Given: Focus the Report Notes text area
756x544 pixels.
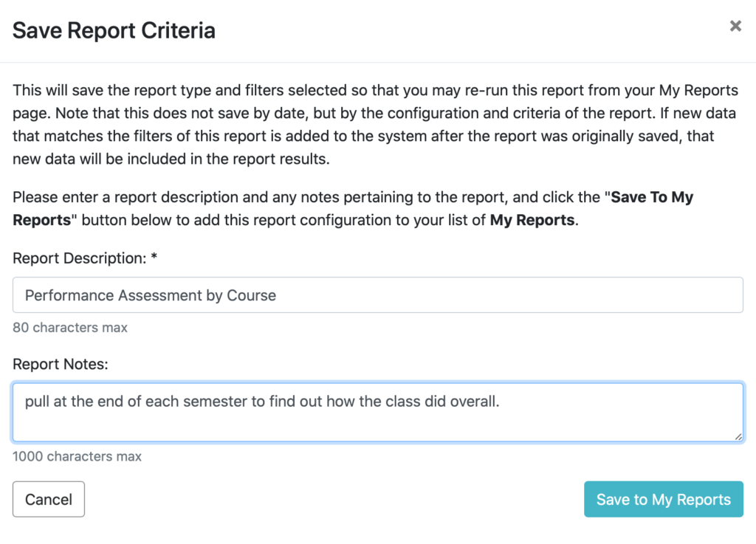Looking at the screenshot, I should pos(377,412).
